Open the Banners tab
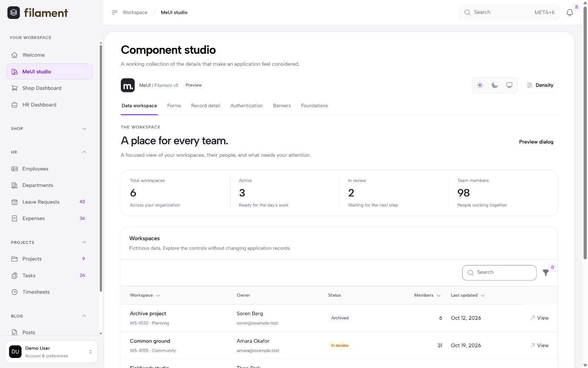 pos(282,106)
